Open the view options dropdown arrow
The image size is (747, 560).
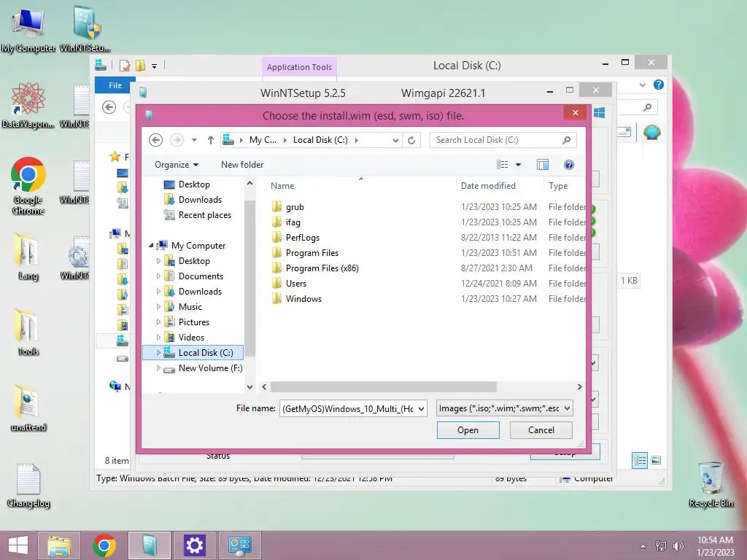[x=519, y=165]
